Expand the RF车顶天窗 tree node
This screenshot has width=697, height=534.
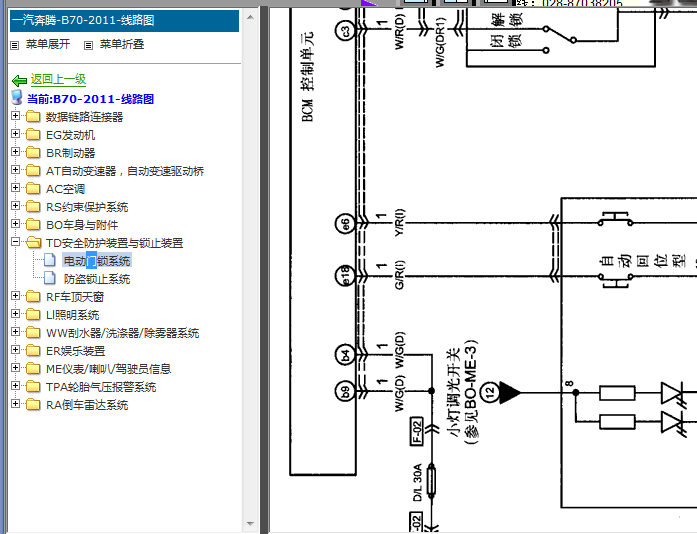coord(16,296)
